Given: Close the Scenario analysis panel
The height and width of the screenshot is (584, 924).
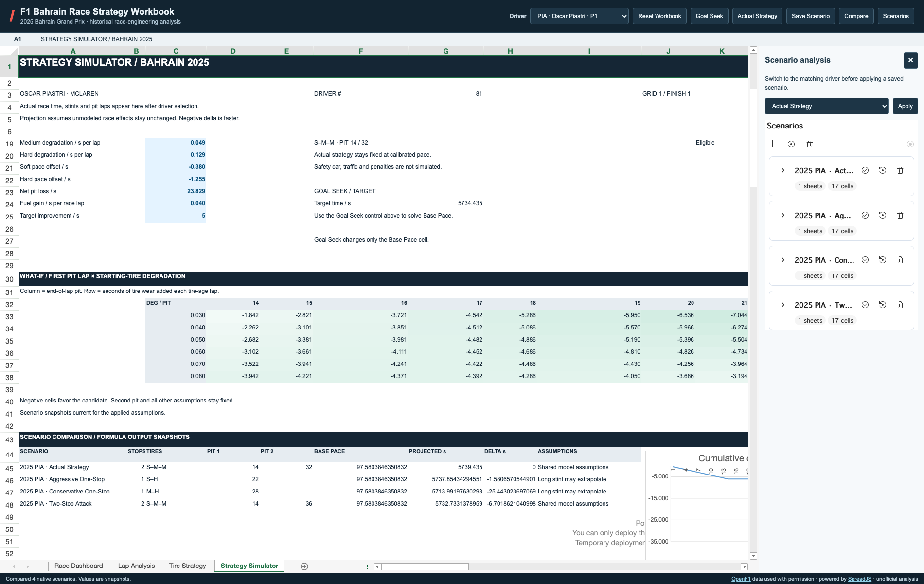Looking at the screenshot, I should pos(911,60).
